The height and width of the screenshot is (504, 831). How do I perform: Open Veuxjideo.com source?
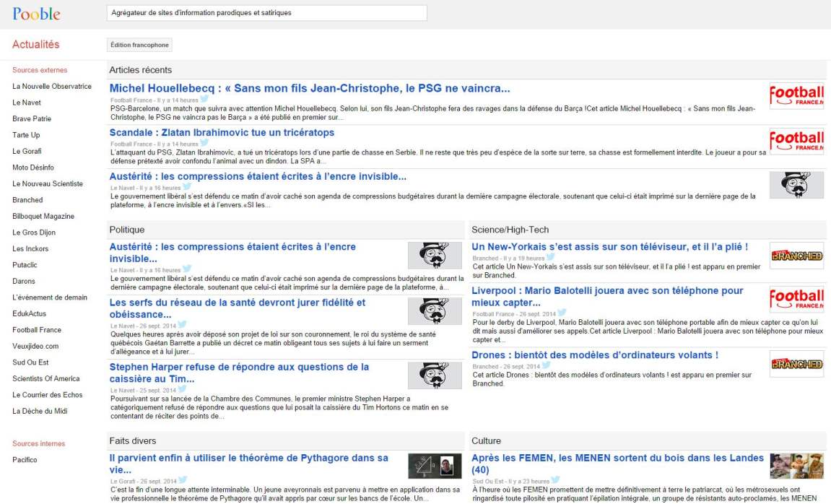(x=35, y=346)
